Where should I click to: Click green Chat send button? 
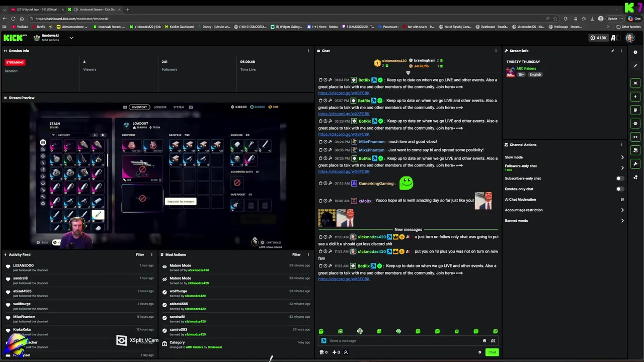click(x=492, y=352)
